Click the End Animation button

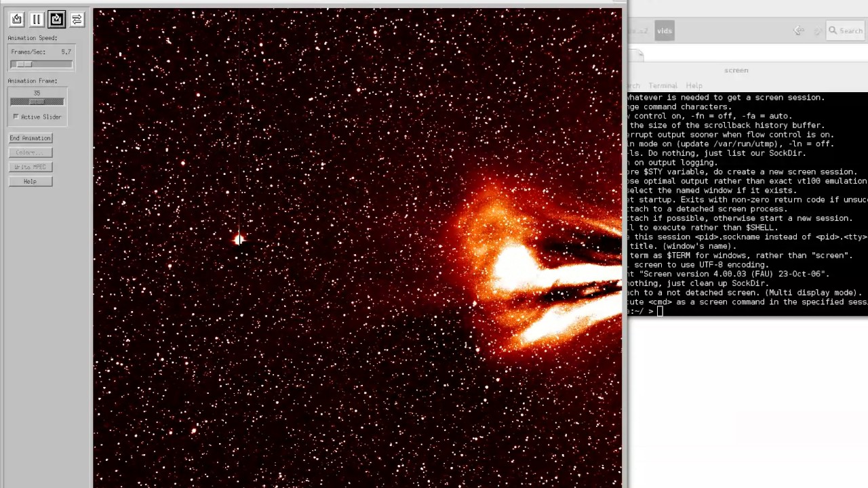pos(30,138)
